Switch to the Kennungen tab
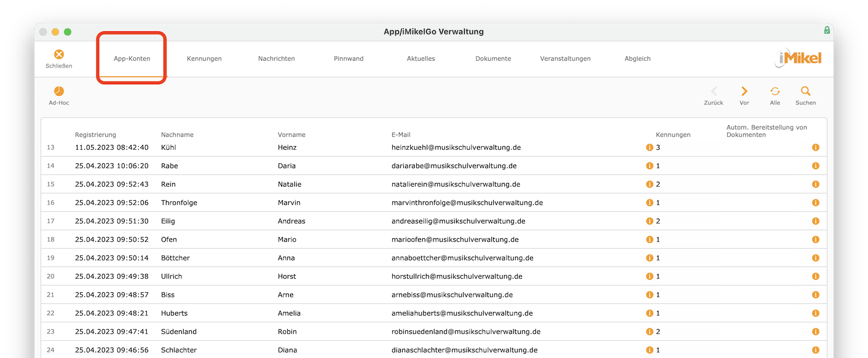 pos(204,59)
